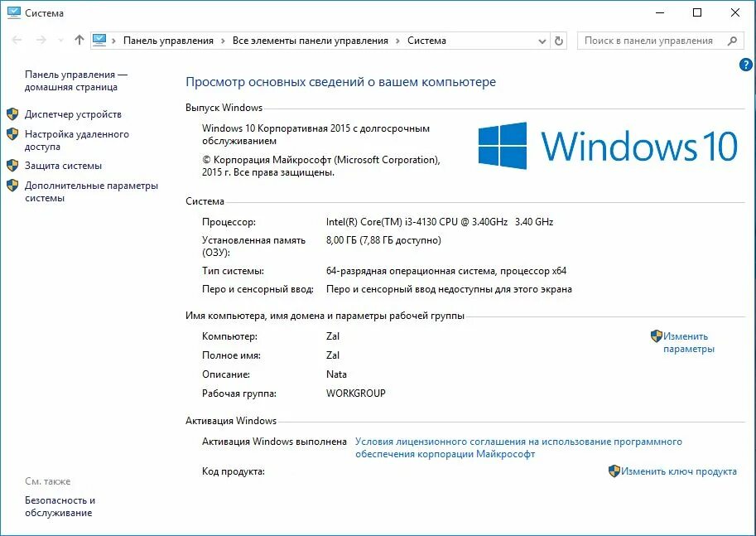This screenshot has width=756, height=536.
Task: Click shield icon next to Настройка удаленного доступа
Action: coord(12,133)
